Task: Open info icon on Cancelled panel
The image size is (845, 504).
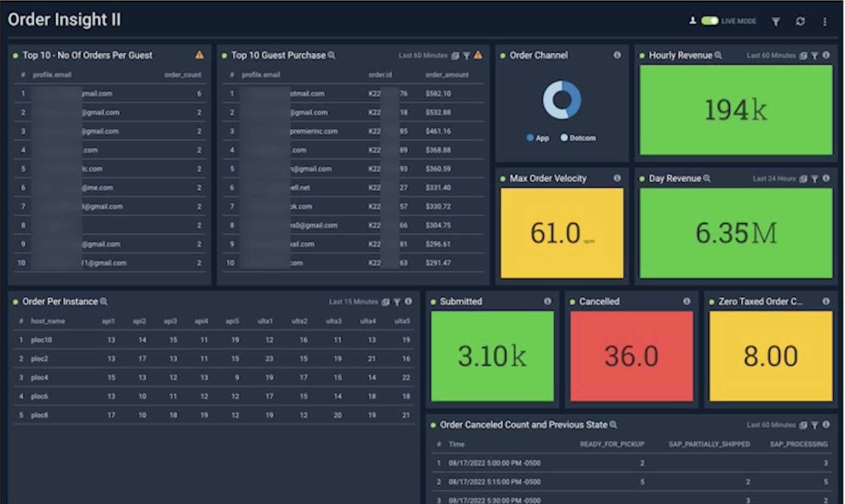Action: click(x=686, y=301)
